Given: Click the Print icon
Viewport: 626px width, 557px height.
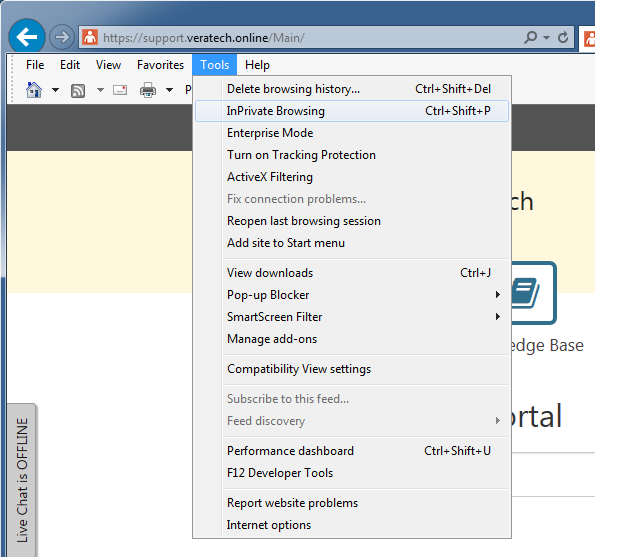Looking at the screenshot, I should pyautogui.click(x=148, y=90).
